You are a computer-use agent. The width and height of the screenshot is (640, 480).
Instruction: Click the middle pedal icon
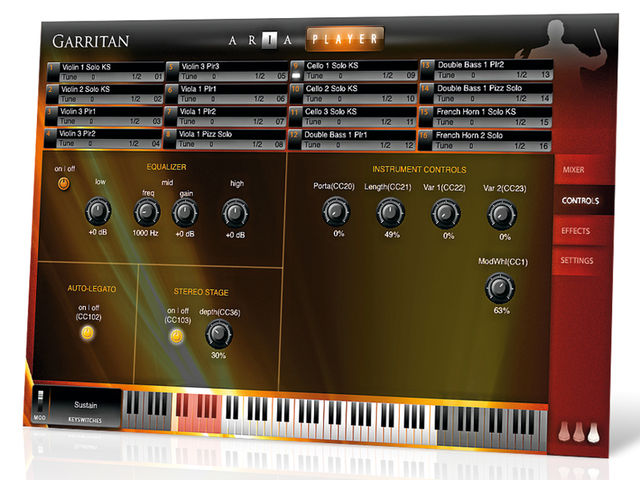coord(578,433)
